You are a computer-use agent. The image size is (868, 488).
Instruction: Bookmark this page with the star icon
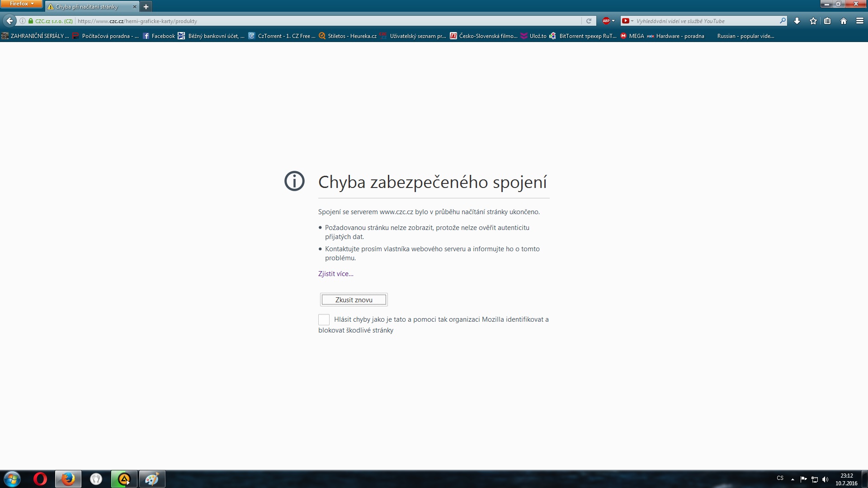[813, 21]
